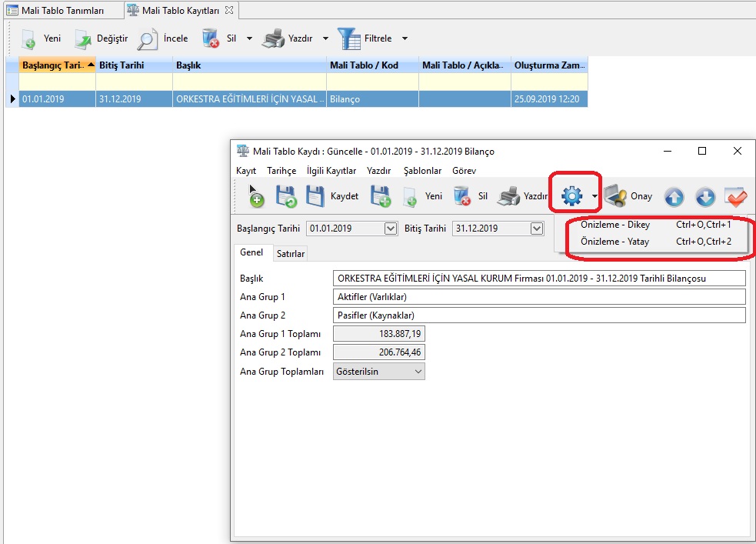Screen dimensions: 756x544
Task: Open the Şablonlar menu
Action: (422, 171)
